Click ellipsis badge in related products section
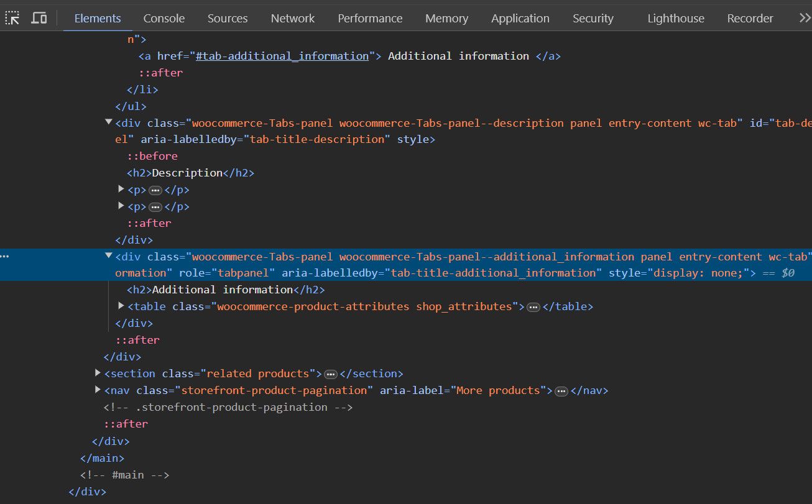The width and height of the screenshot is (812, 504). [331, 374]
